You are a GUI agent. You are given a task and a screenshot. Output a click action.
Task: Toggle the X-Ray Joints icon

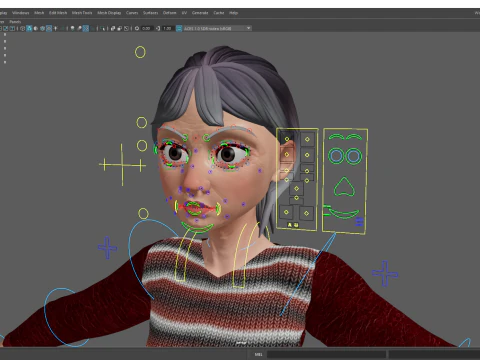click(126, 28)
